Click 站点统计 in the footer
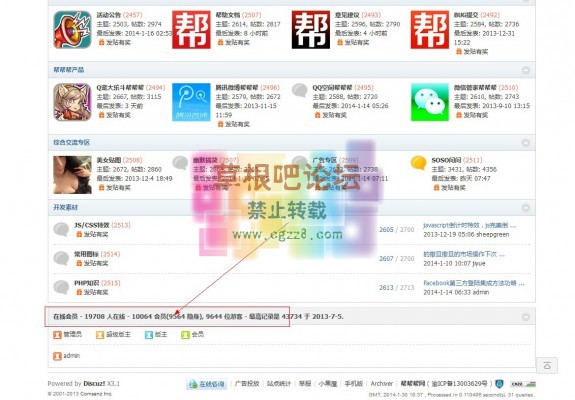Screen dimensions: 575x400 tap(279, 384)
